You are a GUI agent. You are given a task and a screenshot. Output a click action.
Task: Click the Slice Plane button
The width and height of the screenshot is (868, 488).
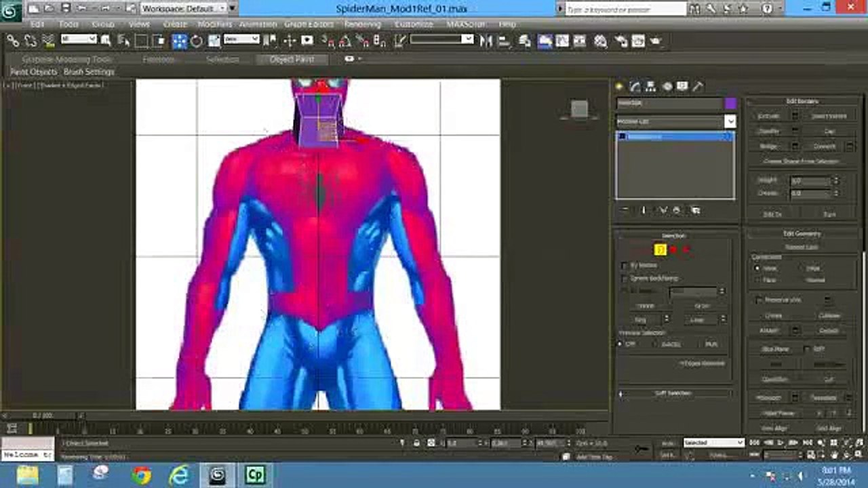click(x=774, y=349)
